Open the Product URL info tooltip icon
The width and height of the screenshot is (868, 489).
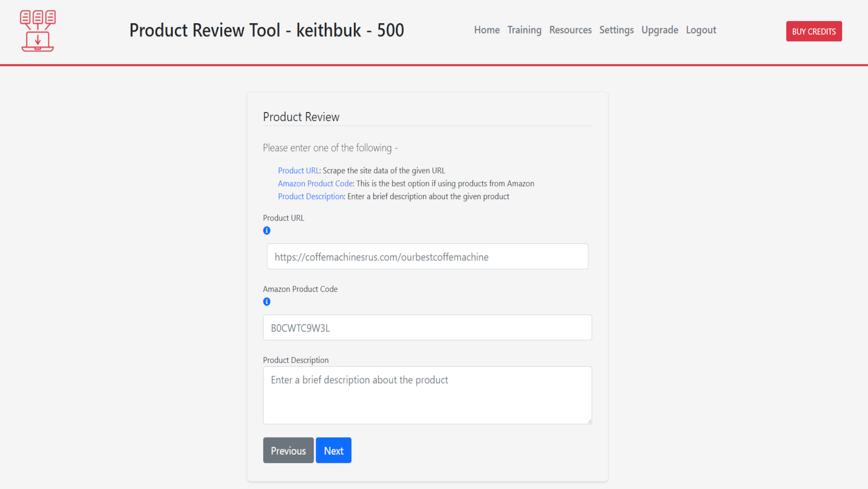pos(267,230)
